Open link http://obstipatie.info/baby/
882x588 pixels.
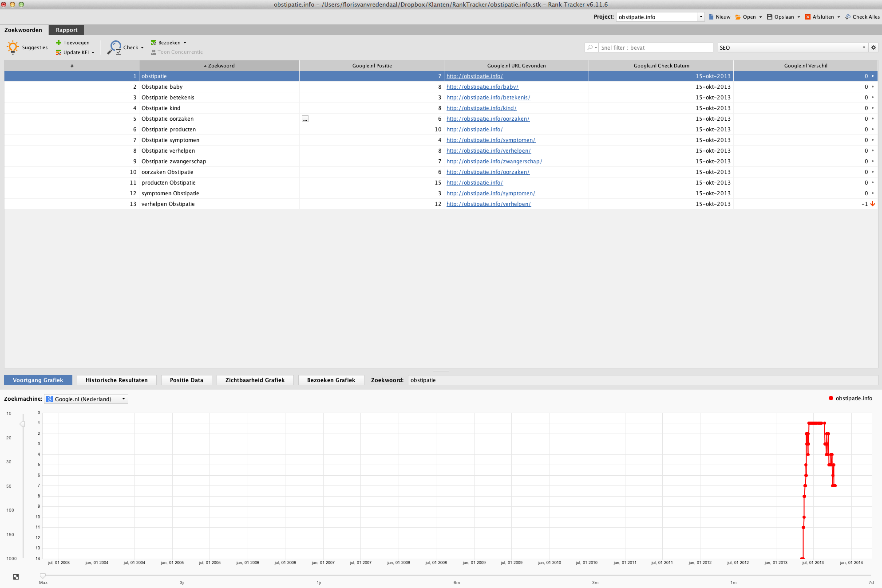[x=482, y=87]
